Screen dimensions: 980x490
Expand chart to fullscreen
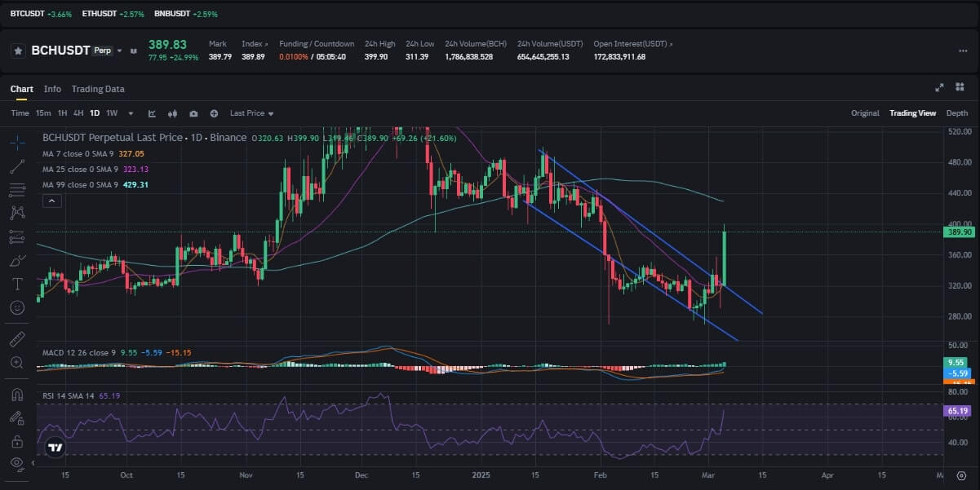tap(939, 88)
